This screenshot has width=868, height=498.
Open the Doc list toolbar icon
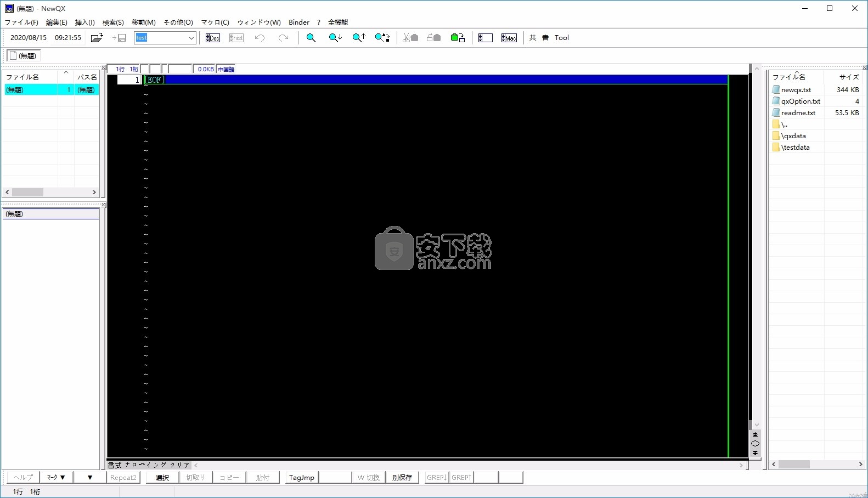click(213, 38)
